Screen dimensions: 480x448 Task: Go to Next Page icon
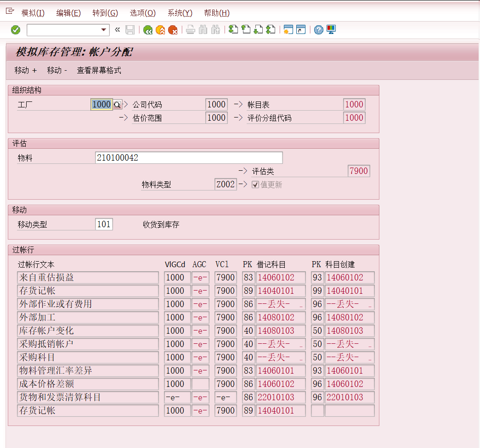click(x=258, y=30)
